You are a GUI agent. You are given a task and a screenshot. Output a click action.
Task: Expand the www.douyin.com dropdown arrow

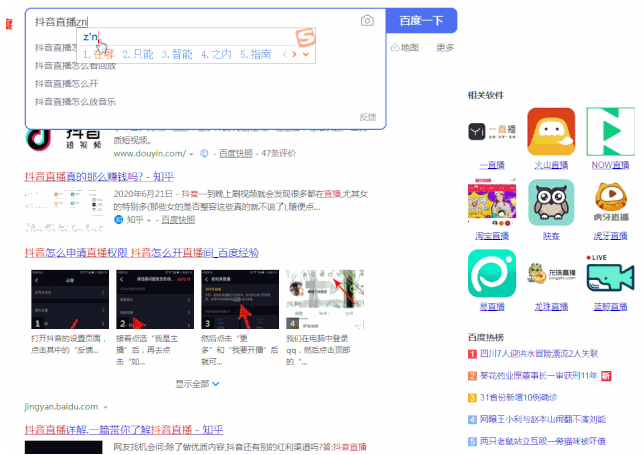[x=191, y=154]
